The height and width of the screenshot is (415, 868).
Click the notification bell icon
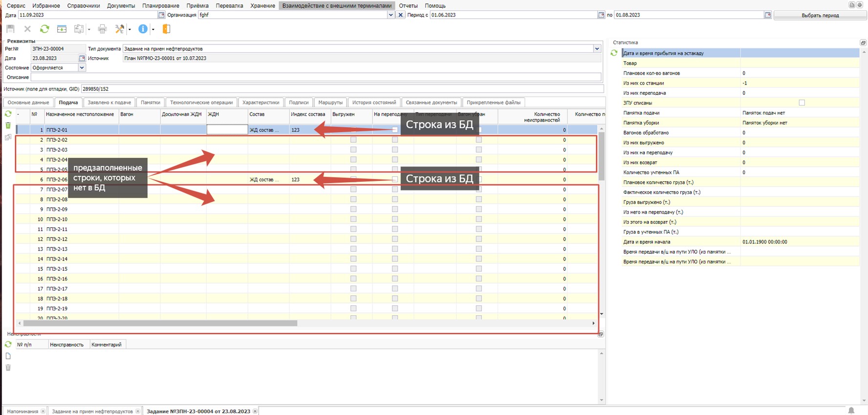pos(851,411)
